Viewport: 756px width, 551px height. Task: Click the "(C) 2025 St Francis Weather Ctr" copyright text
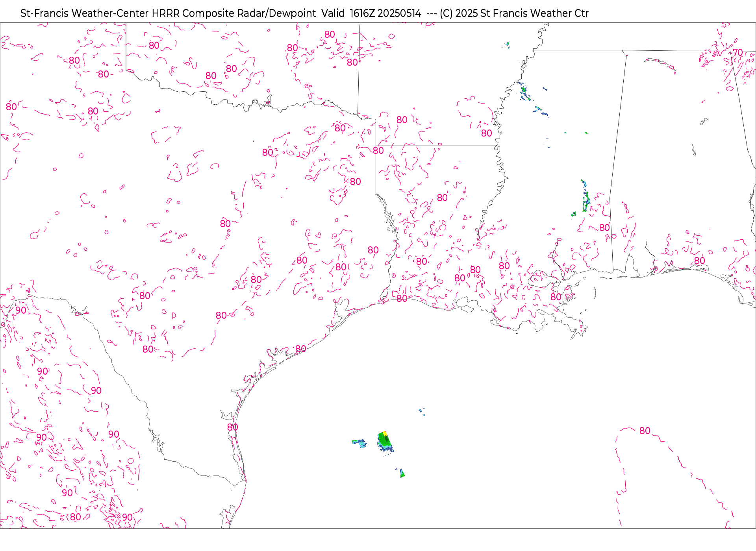click(514, 13)
